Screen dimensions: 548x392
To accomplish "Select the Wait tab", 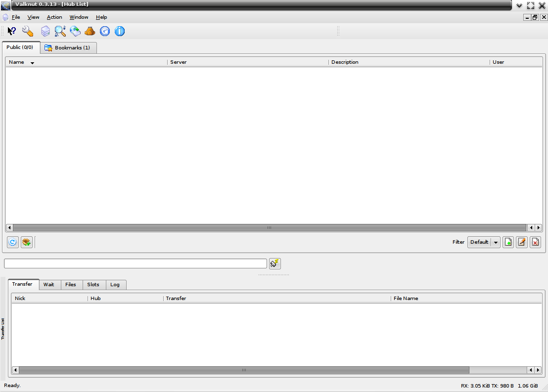I will 49,284.
